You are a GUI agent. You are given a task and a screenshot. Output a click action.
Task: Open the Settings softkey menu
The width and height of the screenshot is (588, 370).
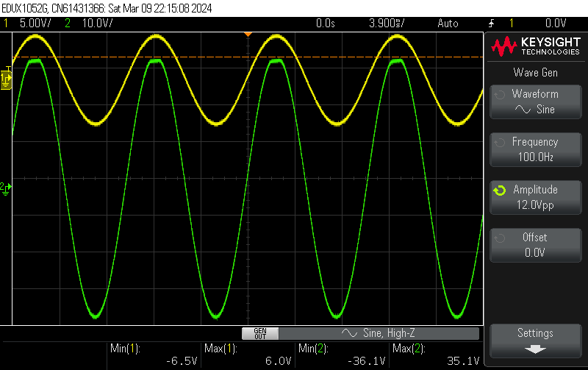(536, 341)
